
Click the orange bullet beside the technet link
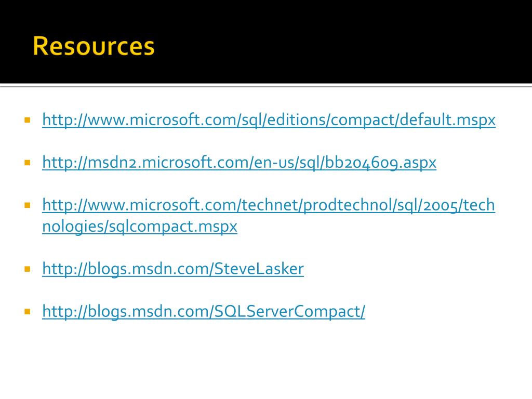(28, 205)
